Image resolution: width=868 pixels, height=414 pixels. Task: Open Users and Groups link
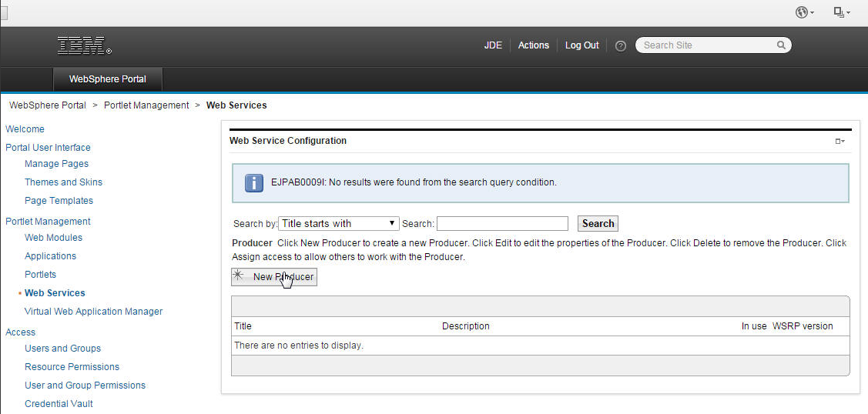pos(62,349)
